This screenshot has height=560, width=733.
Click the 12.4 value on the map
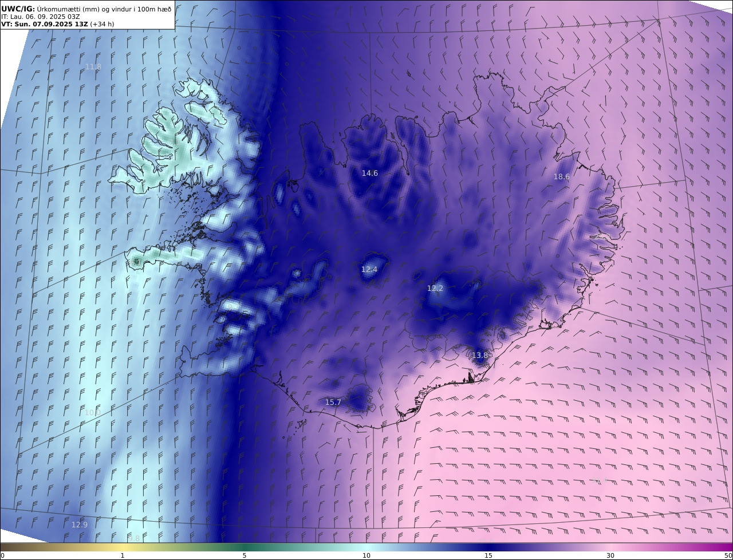[x=369, y=269]
